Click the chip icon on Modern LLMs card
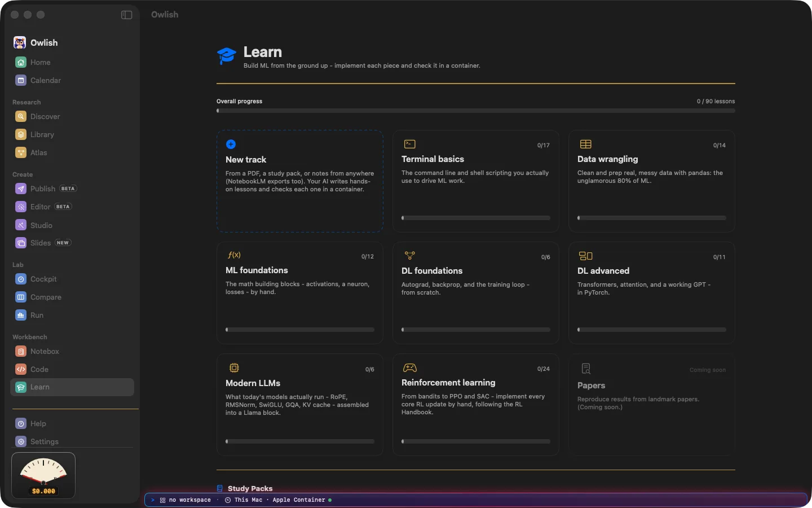 click(x=234, y=368)
